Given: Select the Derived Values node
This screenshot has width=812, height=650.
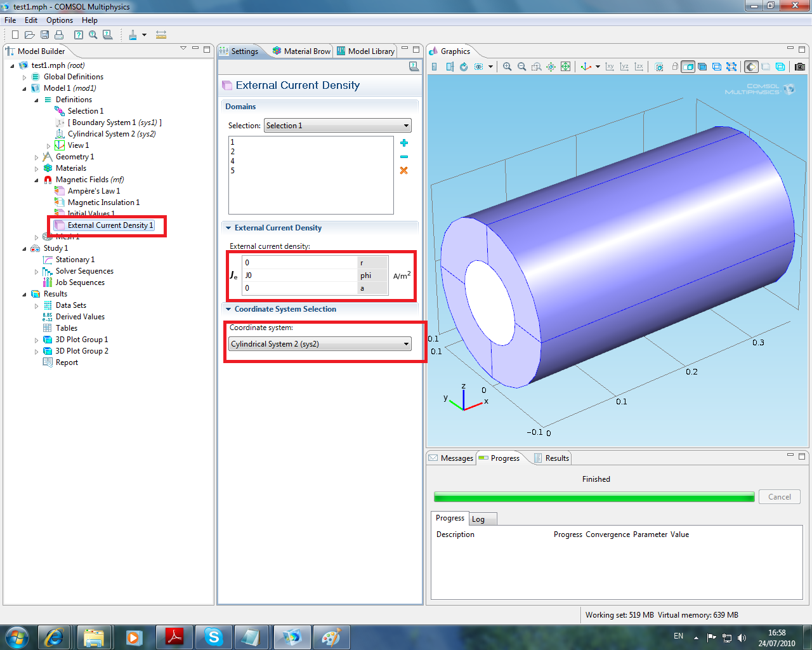Looking at the screenshot, I should (80, 317).
